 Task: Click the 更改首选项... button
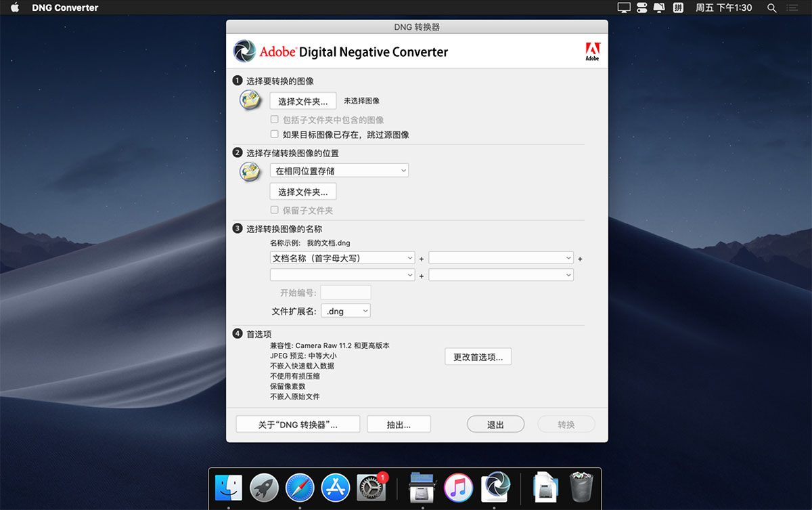tap(478, 357)
